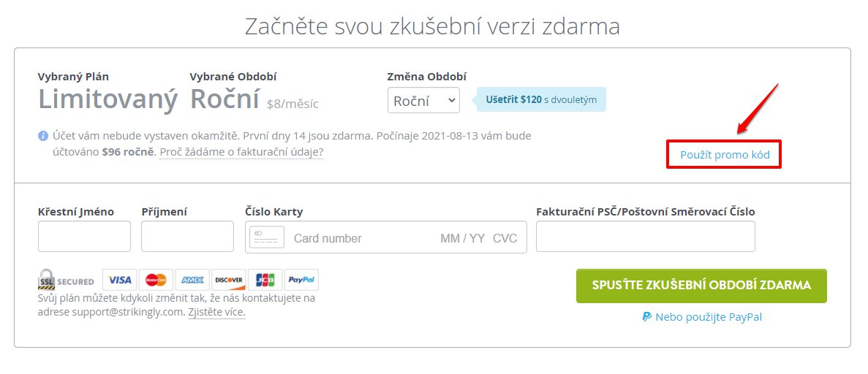Click the SSL Secured padlock icon
Screen dimensions: 868x374
[x=47, y=280]
